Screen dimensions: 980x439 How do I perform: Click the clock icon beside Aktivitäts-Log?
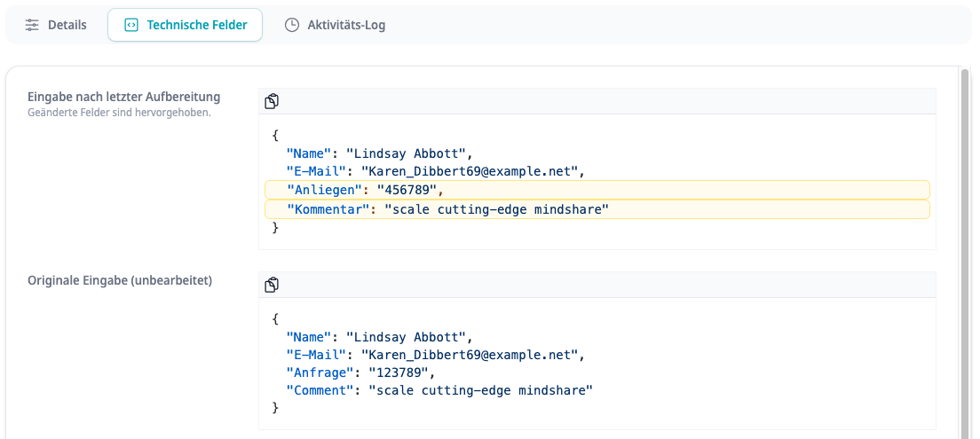[291, 25]
